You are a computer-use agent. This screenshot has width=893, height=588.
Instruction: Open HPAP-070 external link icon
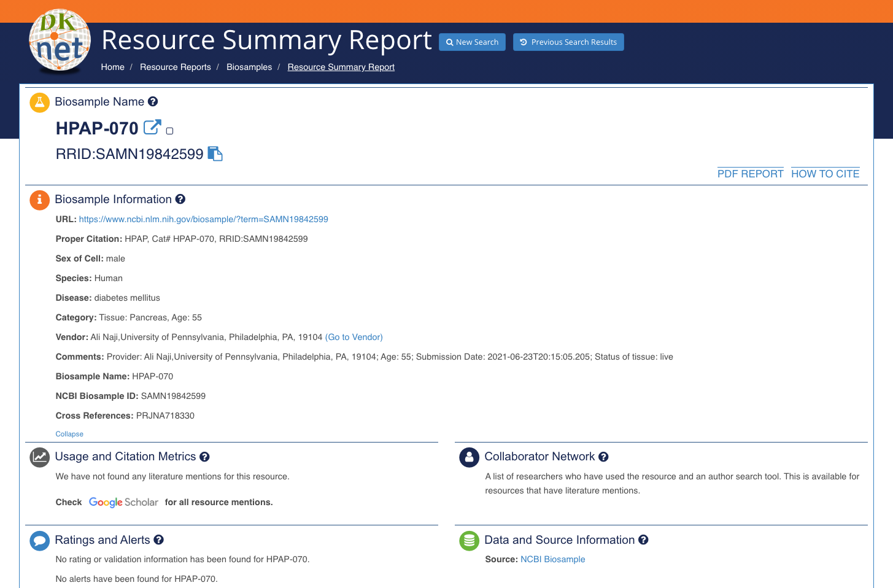pos(152,127)
